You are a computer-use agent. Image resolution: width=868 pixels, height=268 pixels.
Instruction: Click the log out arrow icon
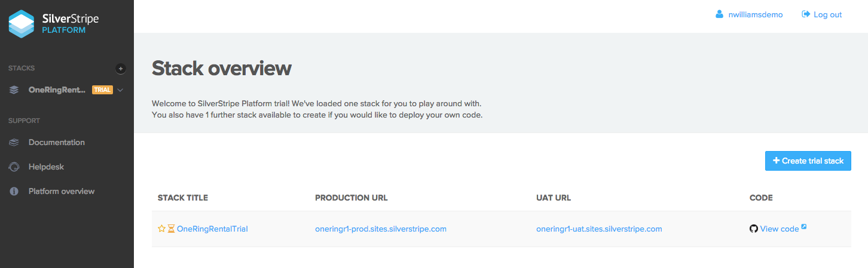coord(806,14)
